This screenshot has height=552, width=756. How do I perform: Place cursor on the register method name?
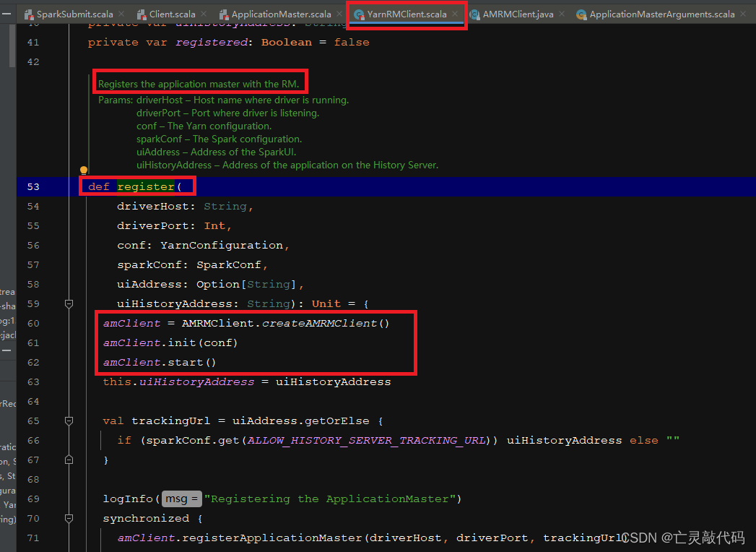[146, 186]
